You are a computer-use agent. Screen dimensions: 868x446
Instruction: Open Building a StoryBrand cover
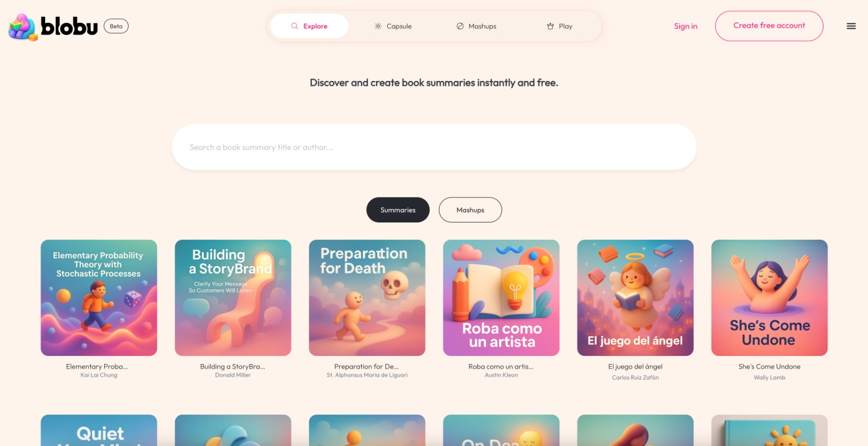point(233,298)
